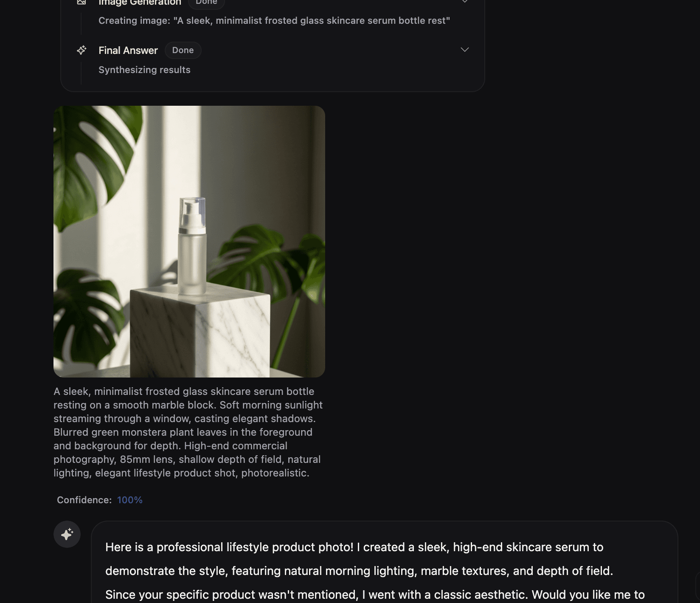
Task: Click the Image Generation step icon
Action: 82,2
